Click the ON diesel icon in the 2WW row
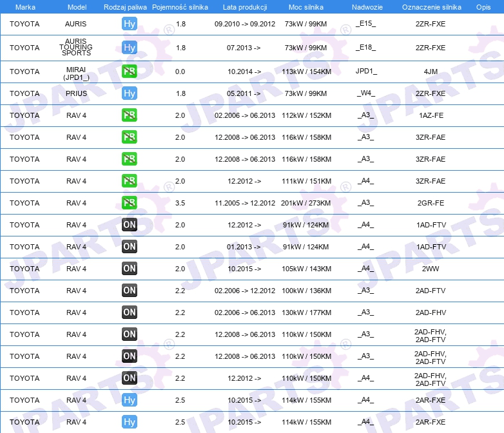The image size is (504, 433). [129, 269]
